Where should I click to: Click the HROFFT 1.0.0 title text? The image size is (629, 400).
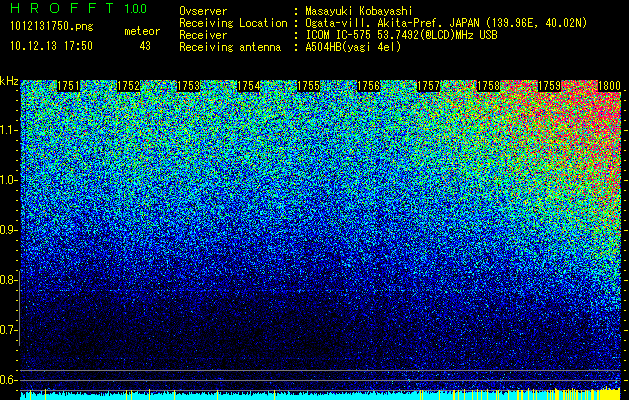tap(79, 8)
